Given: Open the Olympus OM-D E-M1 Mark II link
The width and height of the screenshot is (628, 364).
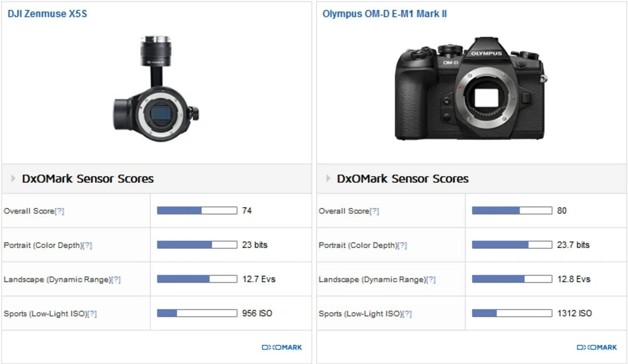Looking at the screenshot, I should click(384, 14).
